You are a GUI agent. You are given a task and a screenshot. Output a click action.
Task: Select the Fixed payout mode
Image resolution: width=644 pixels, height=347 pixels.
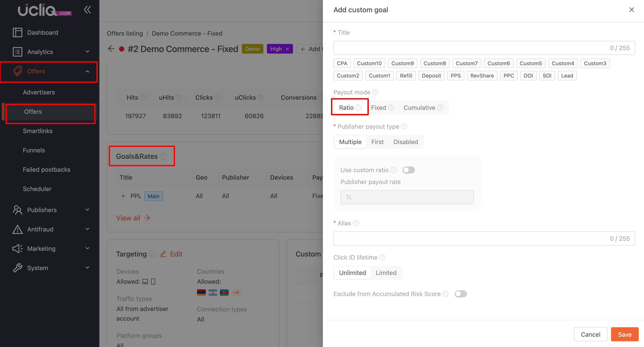379,108
